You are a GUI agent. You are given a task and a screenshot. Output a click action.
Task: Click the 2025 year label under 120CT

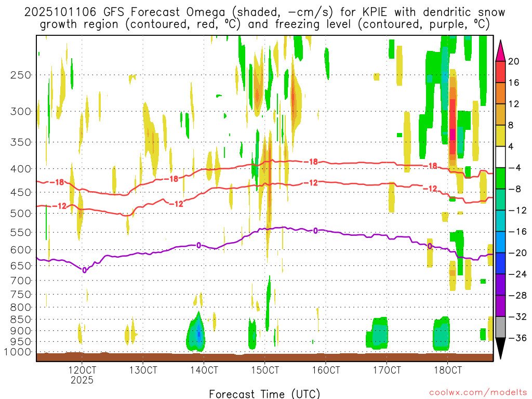(x=82, y=380)
